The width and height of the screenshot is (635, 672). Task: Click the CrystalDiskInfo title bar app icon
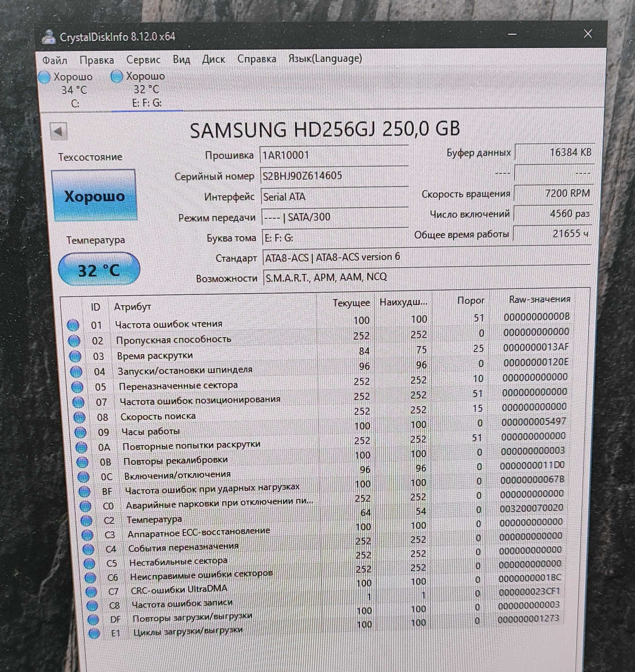coord(49,37)
